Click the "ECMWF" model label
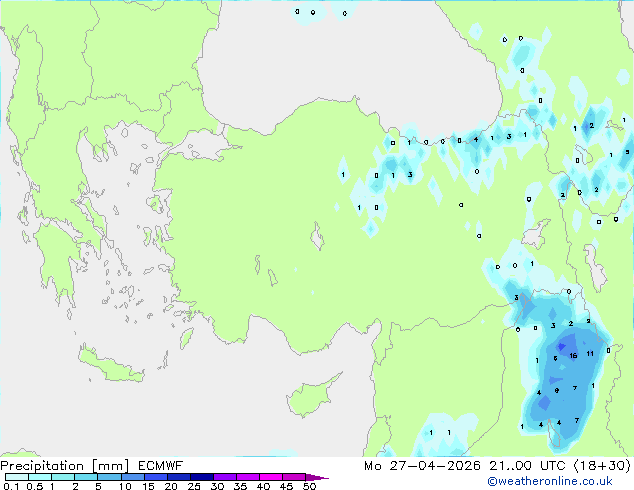Screen dimensions: 634x490 (161, 466)
